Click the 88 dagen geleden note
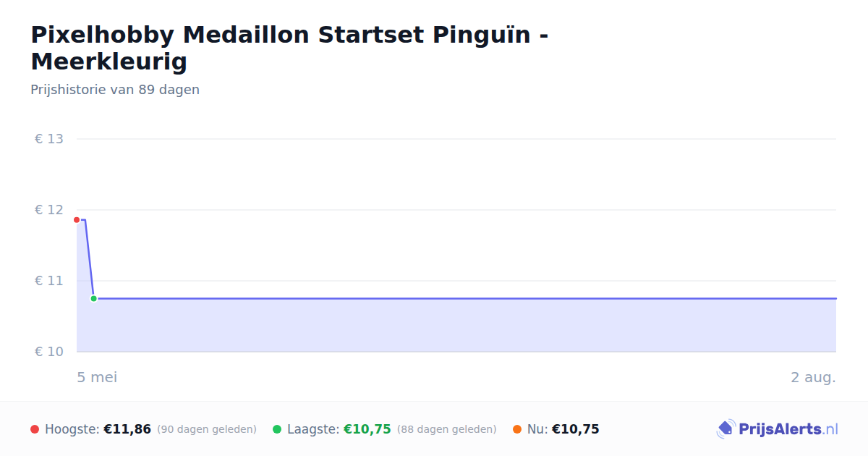This screenshot has height=456, width=868. point(447,429)
